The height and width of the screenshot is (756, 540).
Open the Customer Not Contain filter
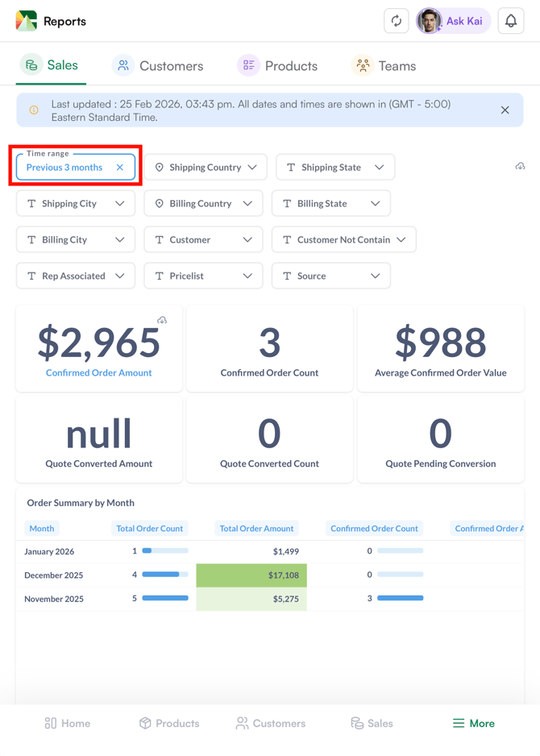(343, 239)
